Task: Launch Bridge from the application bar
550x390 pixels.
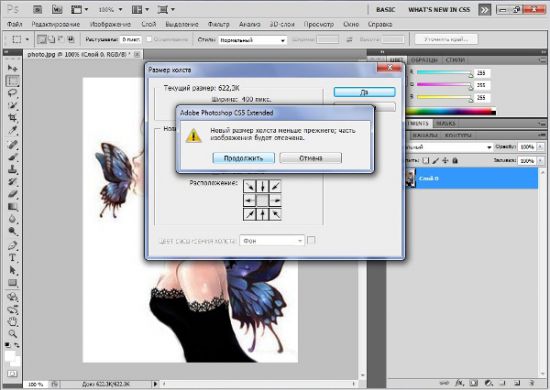Action: click(38, 9)
